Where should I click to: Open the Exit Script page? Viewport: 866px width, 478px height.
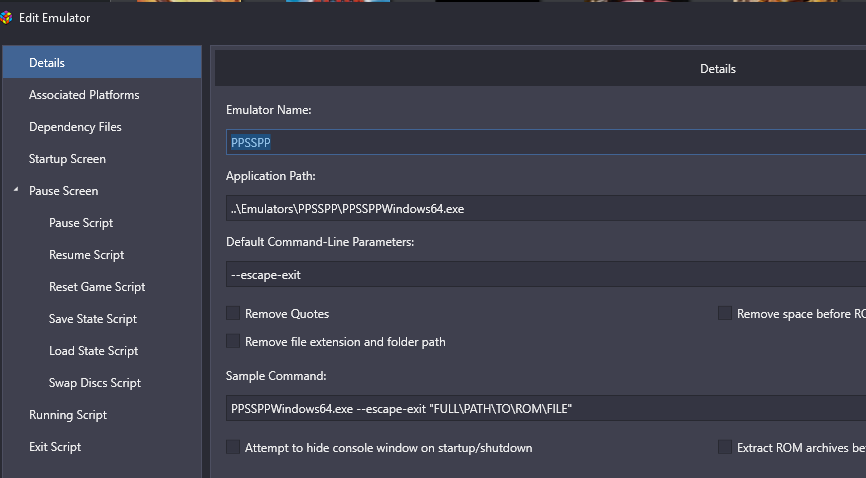[55, 447]
